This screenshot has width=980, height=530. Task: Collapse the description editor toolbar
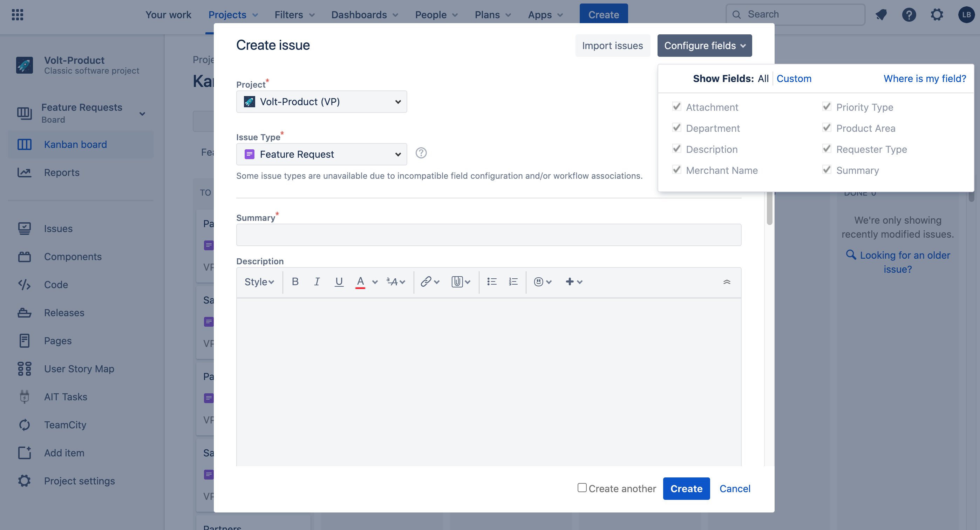727,281
